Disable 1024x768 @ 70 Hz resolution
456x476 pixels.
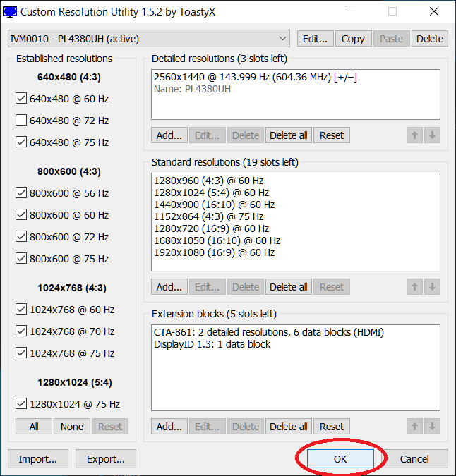21,331
